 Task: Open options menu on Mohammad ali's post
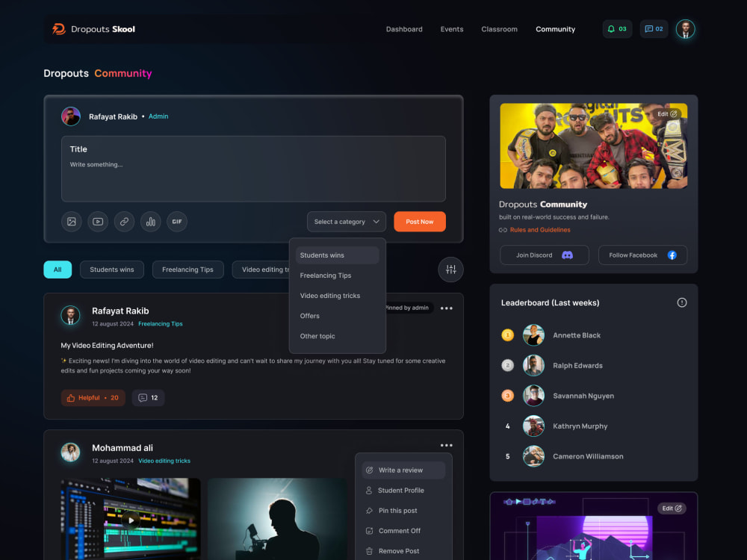tap(447, 445)
